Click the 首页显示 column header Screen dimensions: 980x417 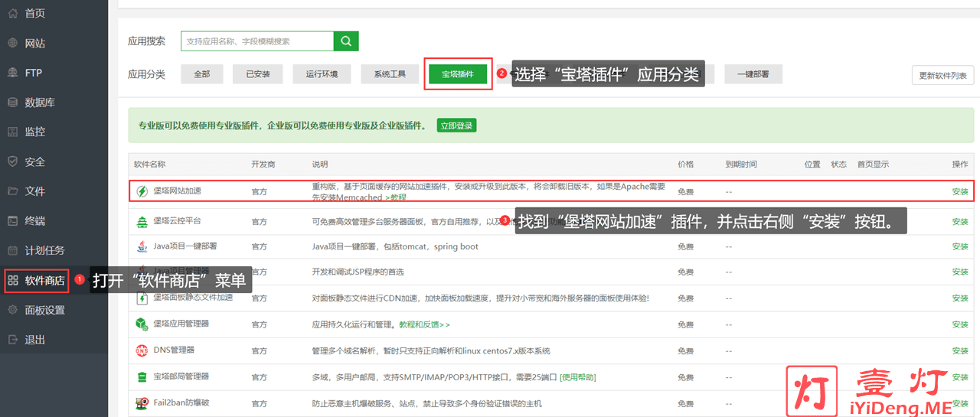coord(873,165)
